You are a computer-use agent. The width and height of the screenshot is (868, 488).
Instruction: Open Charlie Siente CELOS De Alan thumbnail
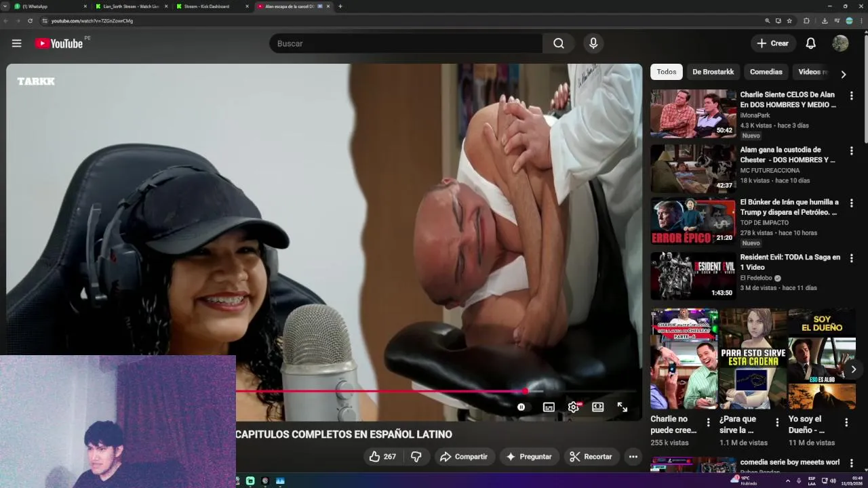click(693, 114)
